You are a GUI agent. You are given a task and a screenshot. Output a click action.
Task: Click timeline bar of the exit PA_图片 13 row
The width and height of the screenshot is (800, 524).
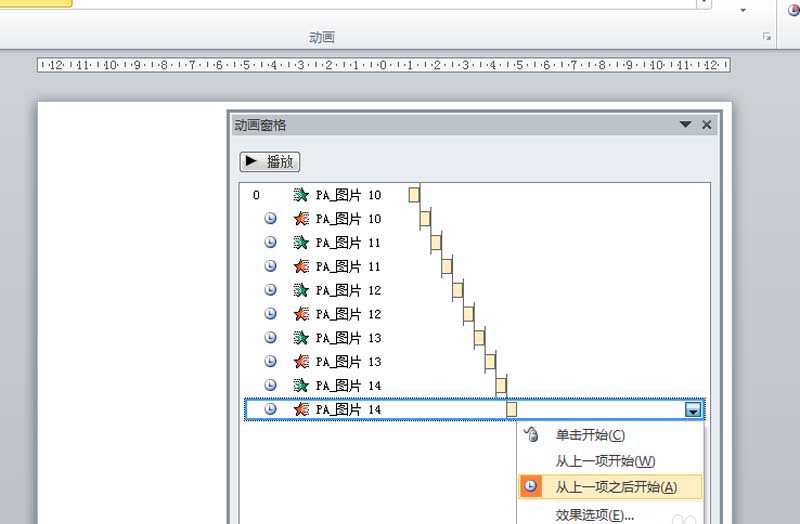[490, 362]
